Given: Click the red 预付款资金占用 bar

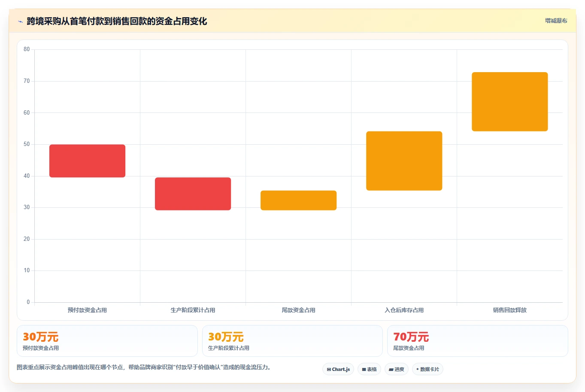Looking at the screenshot, I should coord(87,161).
